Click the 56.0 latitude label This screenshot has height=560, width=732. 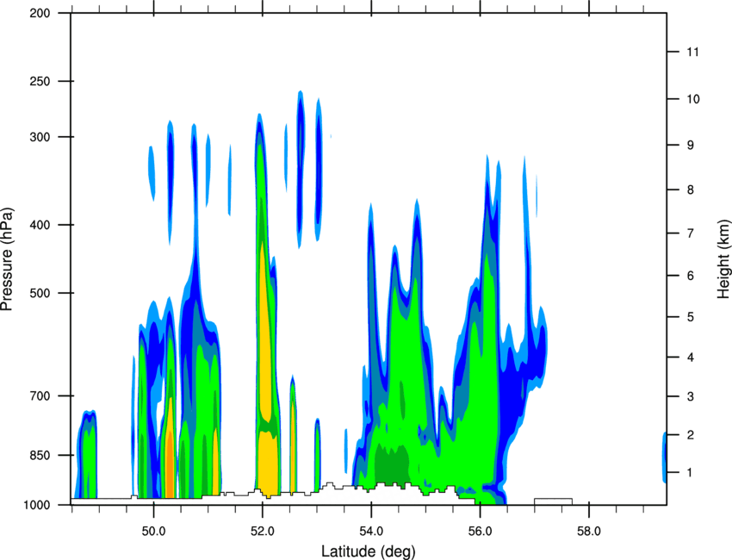point(480,532)
